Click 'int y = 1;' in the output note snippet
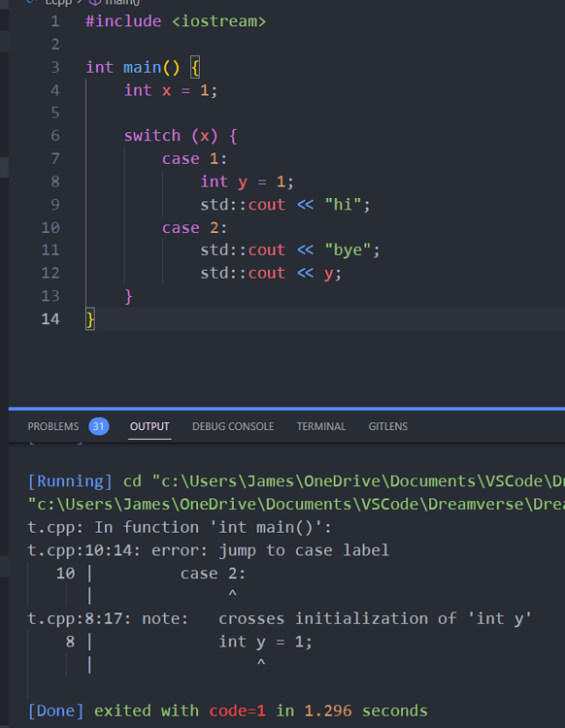The image size is (565, 728). pos(266,643)
